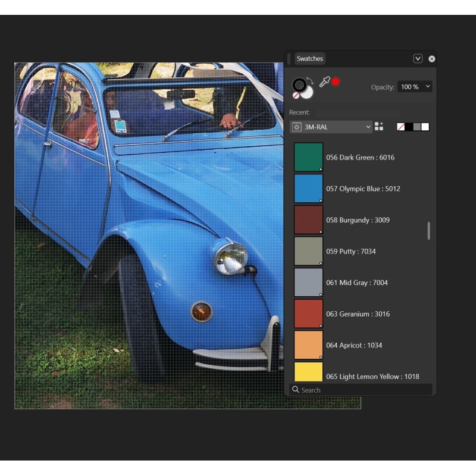Choose the black quick swatch

tap(409, 127)
